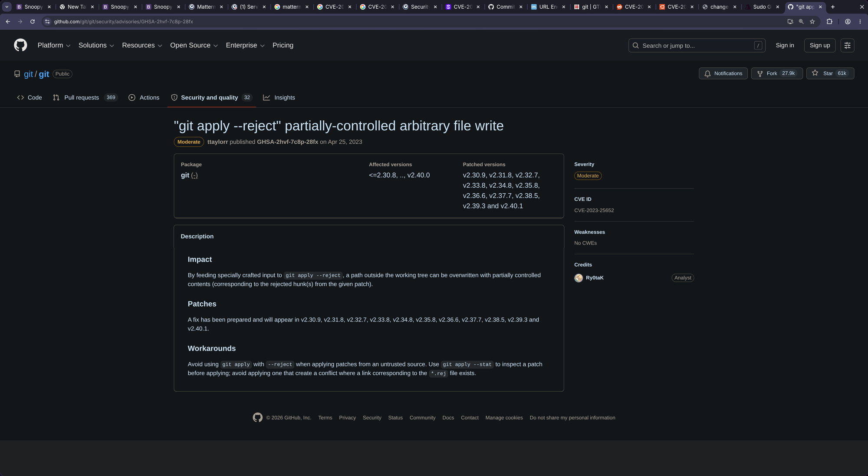Click the install app icon in address bar
The height and width of the screenshot is (476, 868).
(790, 21)
